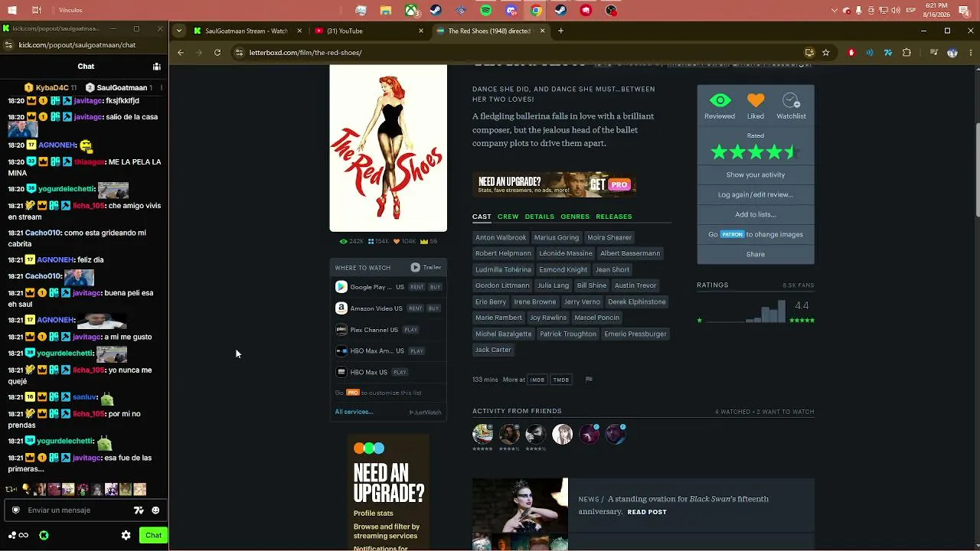The width and height of the screenshot is (980, 551).
Task: Show hidden system tray icons
Action: (x=835, y=11)
